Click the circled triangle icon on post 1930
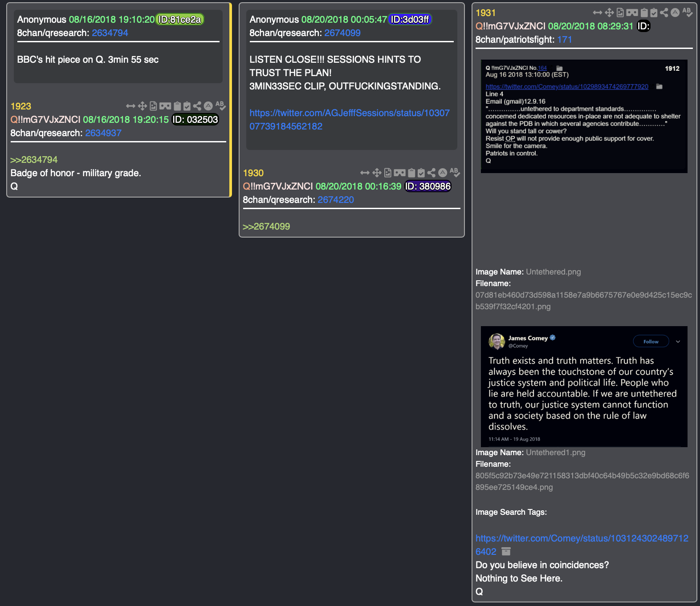 coord(442,173)
